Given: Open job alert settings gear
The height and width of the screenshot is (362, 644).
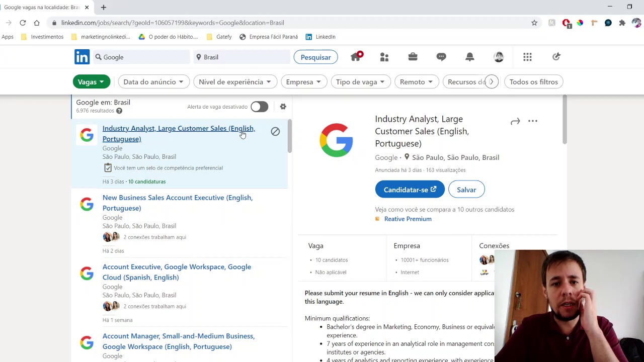Looking at the screenshot, I should coord(283,107).
